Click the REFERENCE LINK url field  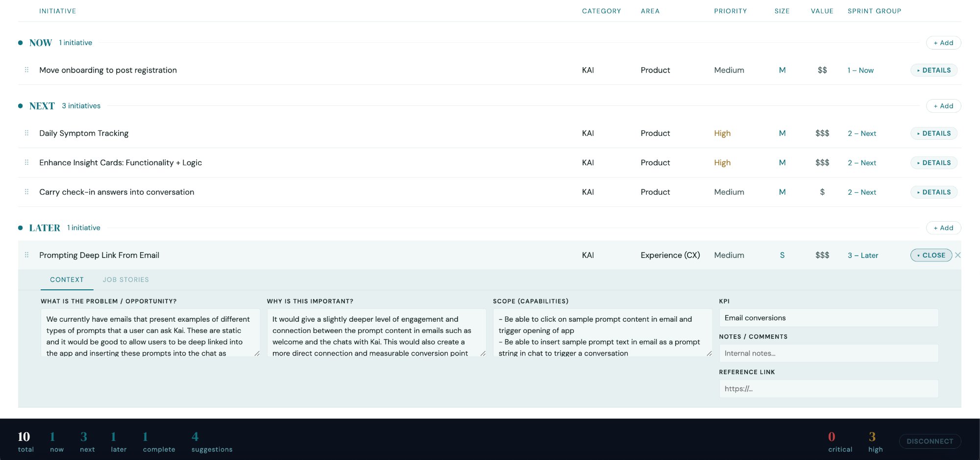click(828, 388)
